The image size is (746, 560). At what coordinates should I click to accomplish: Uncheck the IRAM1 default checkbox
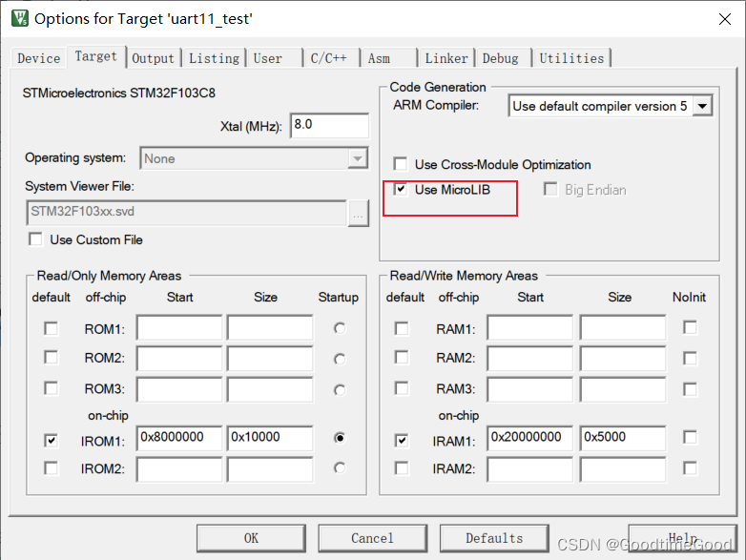[x=402, y=441]
